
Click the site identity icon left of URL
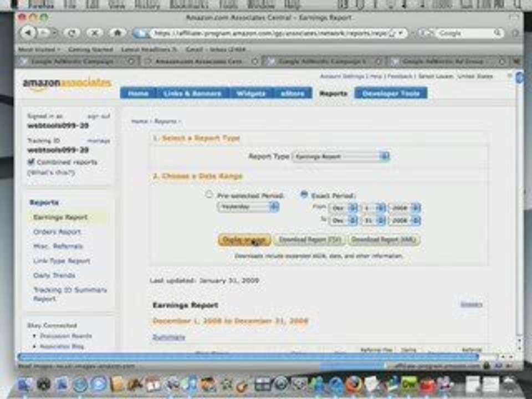point(141,33)
